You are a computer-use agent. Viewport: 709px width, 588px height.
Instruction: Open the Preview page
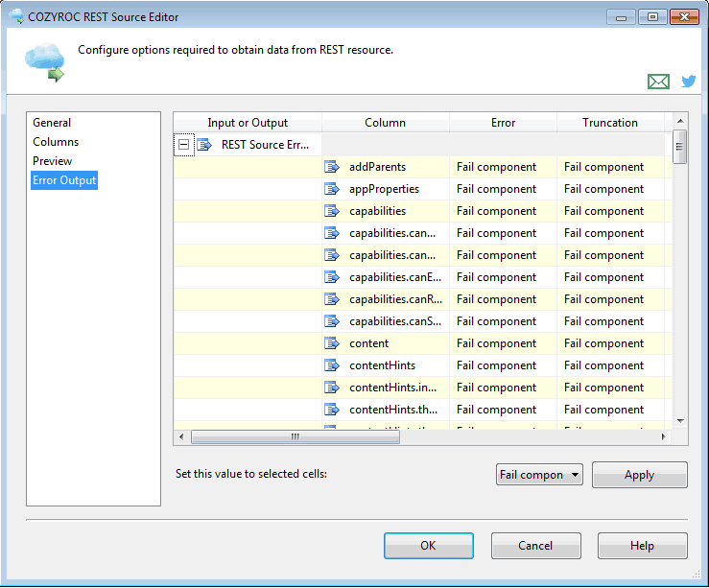[53, 161]
